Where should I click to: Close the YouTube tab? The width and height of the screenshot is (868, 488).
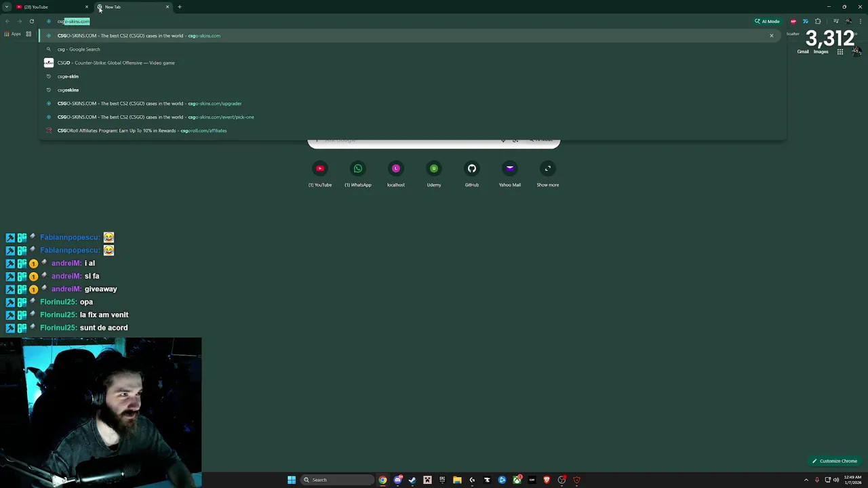(86, 7)
